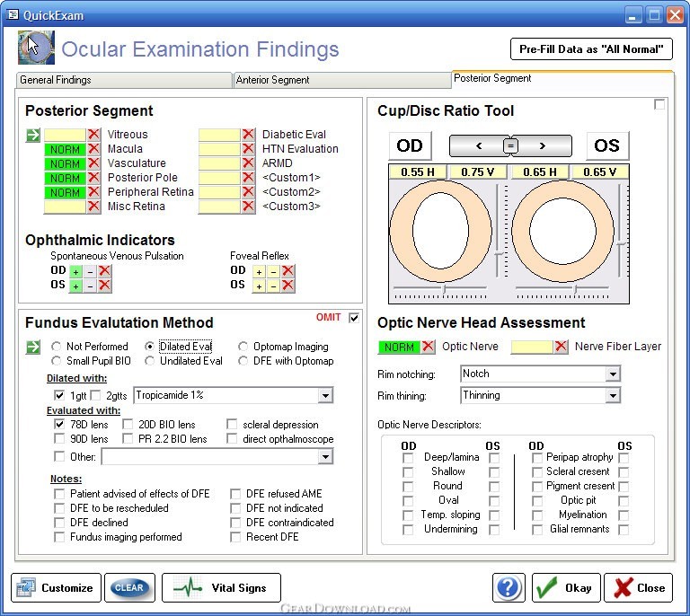Check Recent DFE note
The width and height of the screenshot is (690, 616).
235,537
